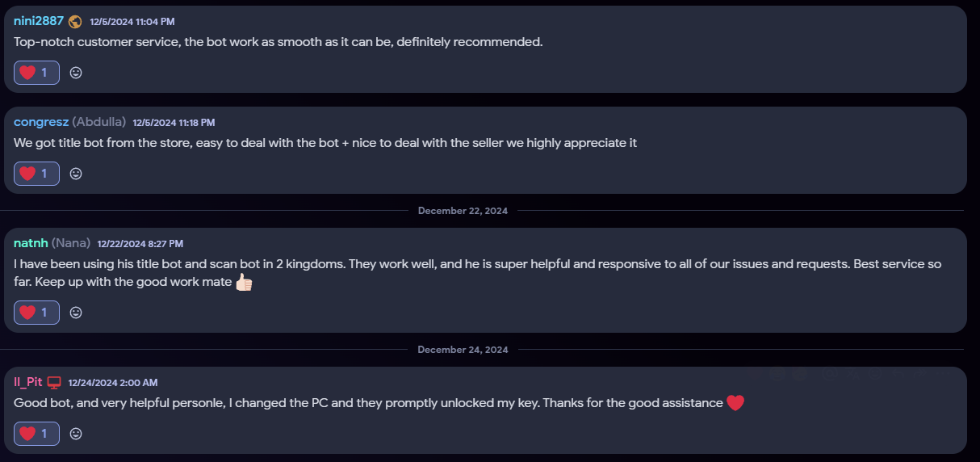Viewport: 980px width, 462px height.
Task: Click add-reaction smiley below Il_Pit's message
Action: coord(76,434)
